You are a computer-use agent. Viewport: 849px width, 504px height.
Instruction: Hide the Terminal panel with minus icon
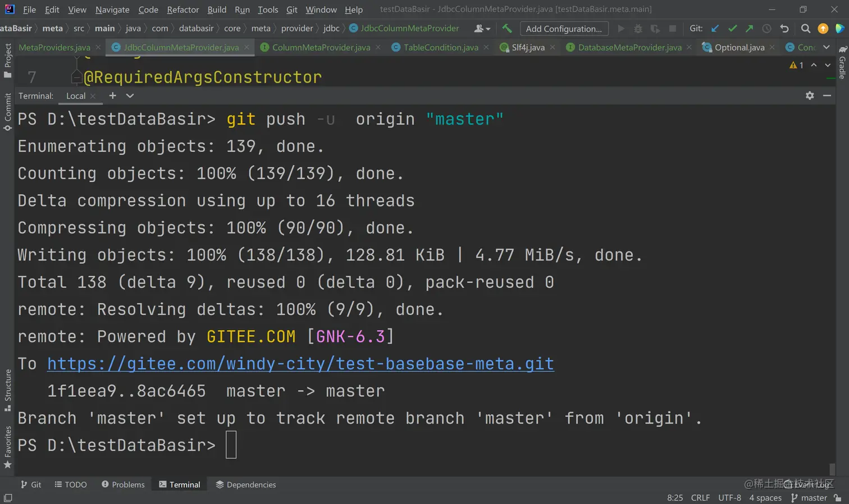tap(827, 95)
